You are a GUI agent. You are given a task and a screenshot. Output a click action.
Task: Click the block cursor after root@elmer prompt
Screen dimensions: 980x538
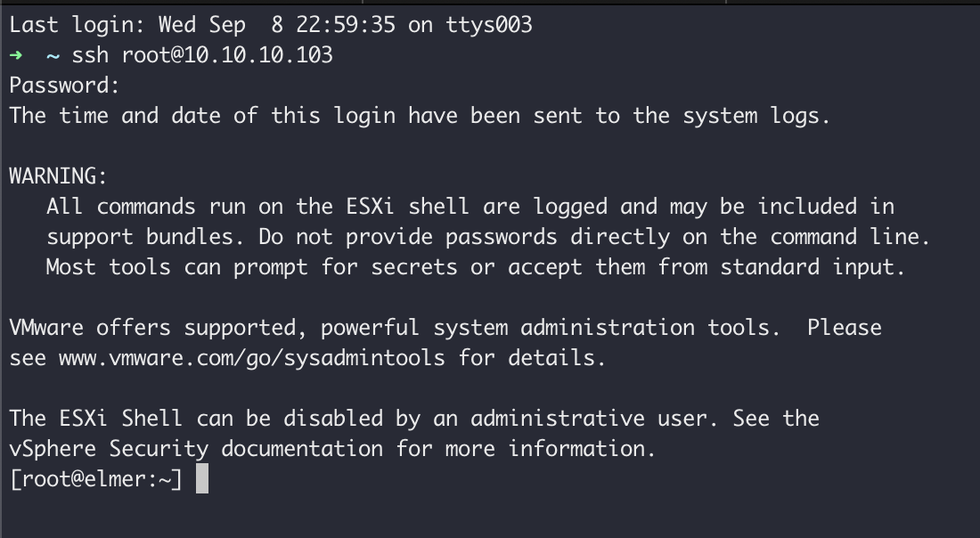coord(202,478)
